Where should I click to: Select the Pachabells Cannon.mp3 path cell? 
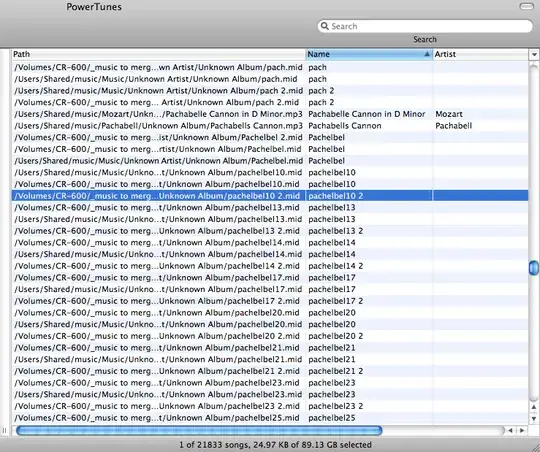pos(158,126)
